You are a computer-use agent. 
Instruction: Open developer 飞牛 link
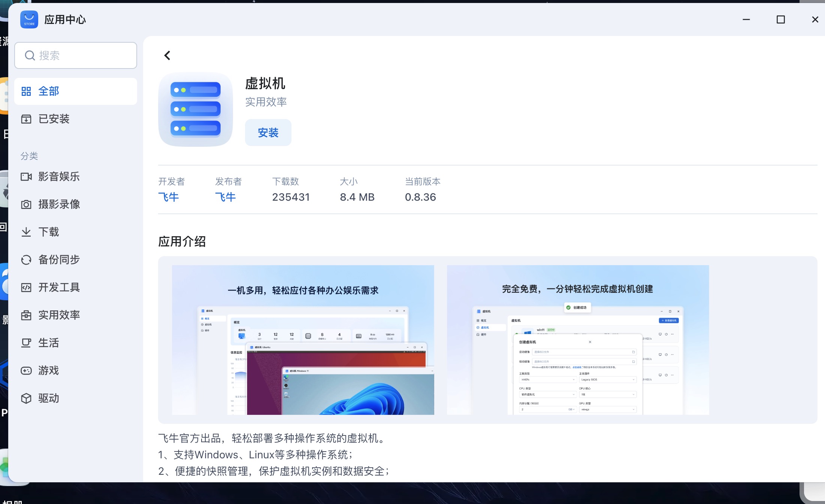click(169, 197)
